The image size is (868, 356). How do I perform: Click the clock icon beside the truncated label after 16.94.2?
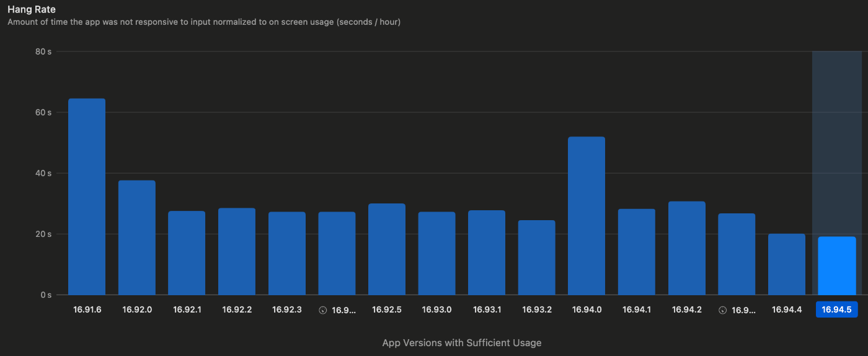722,310
